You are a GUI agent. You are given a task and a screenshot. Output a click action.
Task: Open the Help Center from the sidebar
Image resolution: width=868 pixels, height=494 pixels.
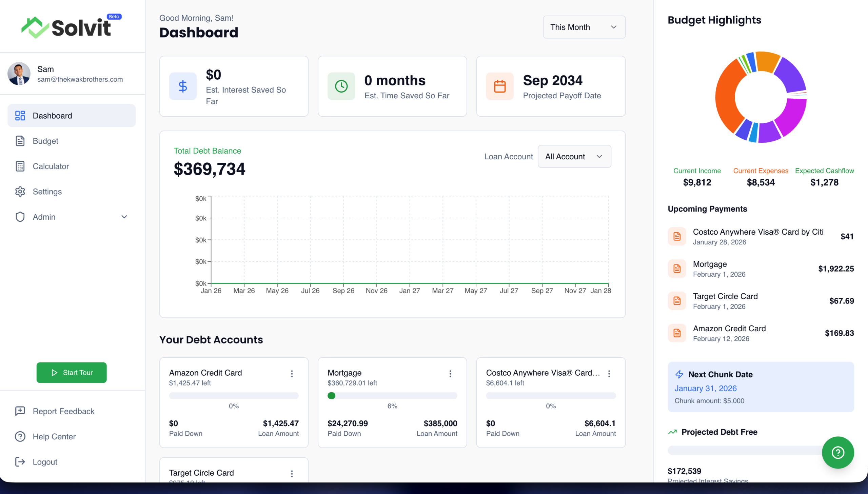click(x=54, y=437)
